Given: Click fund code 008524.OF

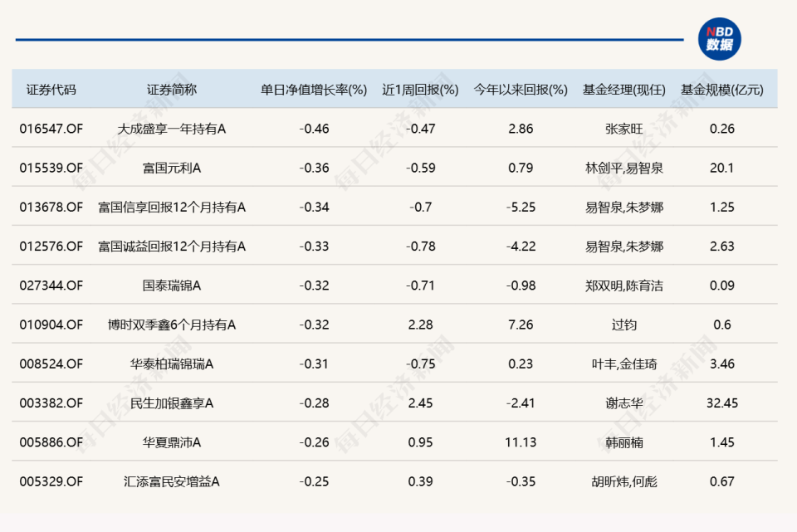Looking at the screenshot, I should click(51, 364).
